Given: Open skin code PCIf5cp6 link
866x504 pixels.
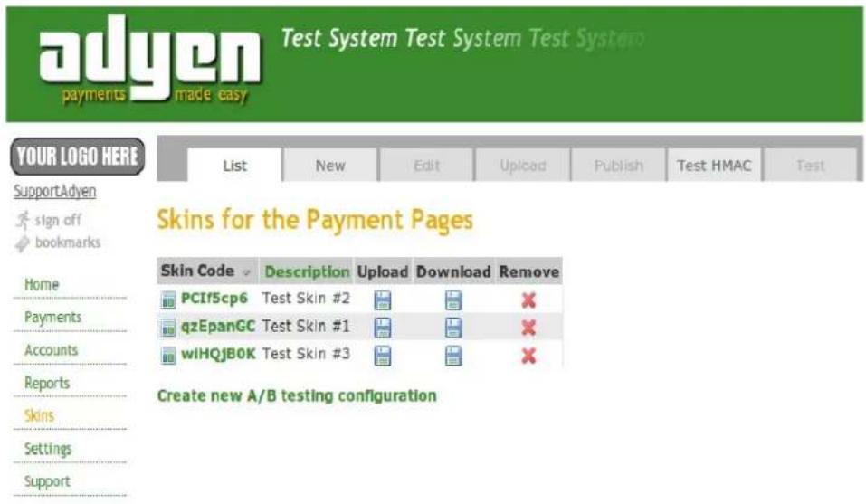Looking at the screenshot, I should pos(214,298).
